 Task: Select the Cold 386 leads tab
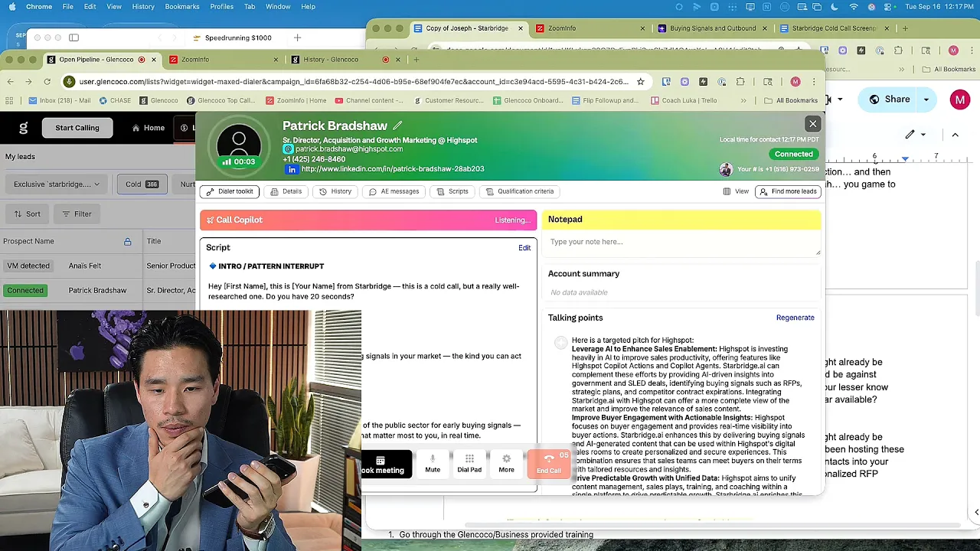click(142, 184)
